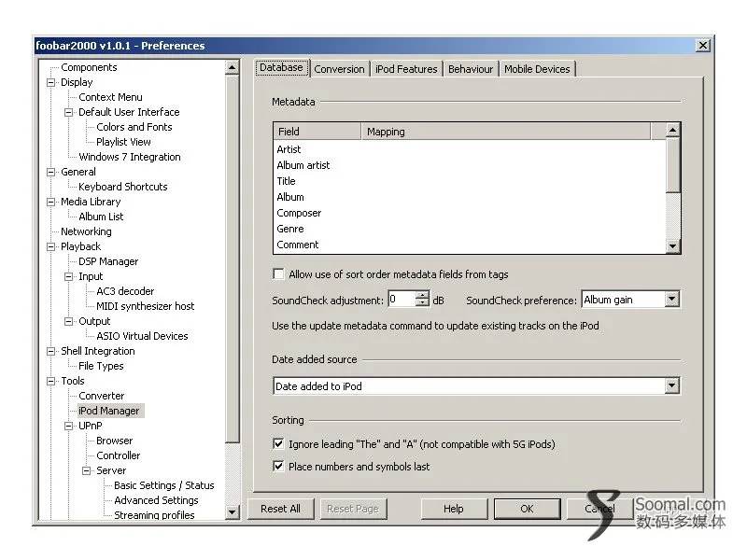Collapse the Output tree node
747x560 pixels.
68,321
